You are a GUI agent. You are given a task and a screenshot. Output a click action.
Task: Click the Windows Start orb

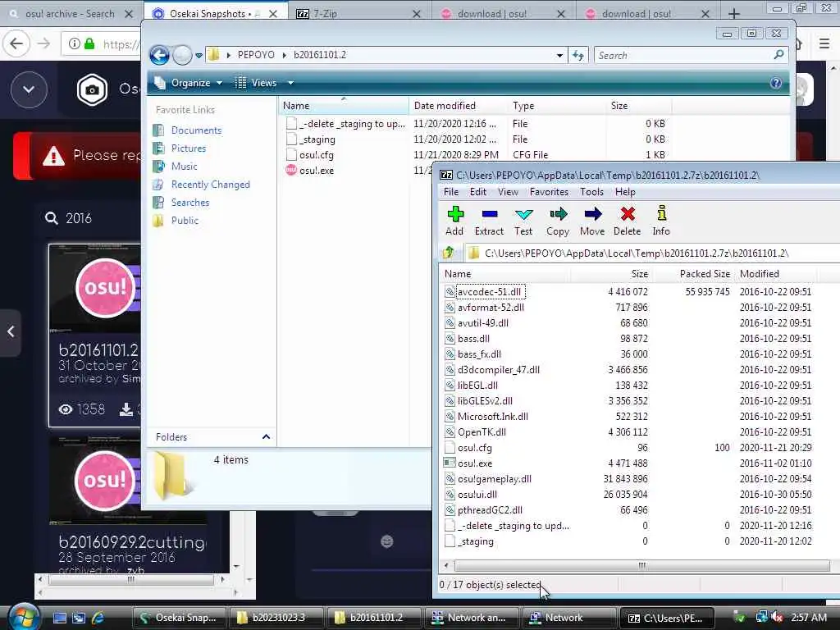[x=24, y=617]
